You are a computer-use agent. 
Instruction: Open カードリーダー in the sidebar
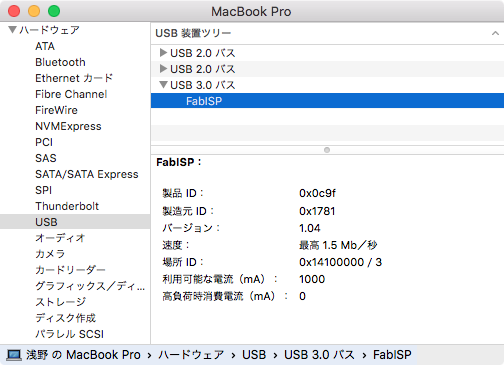[x=70, y=270]
